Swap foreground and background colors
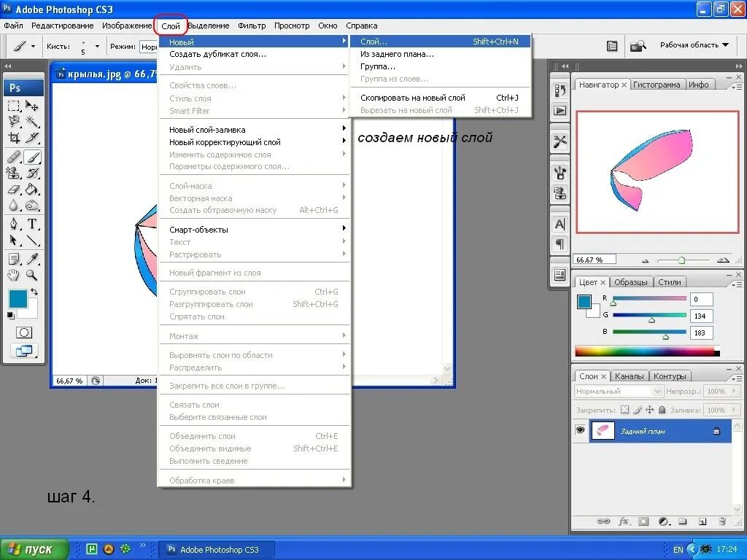The height and width of the screenshot is (560, 747). click(34, 292)
